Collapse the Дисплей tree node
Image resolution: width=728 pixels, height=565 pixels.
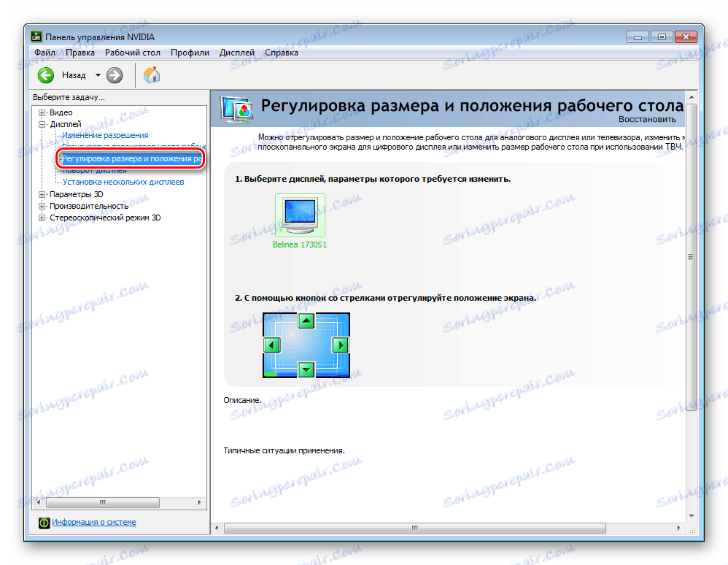42,124
